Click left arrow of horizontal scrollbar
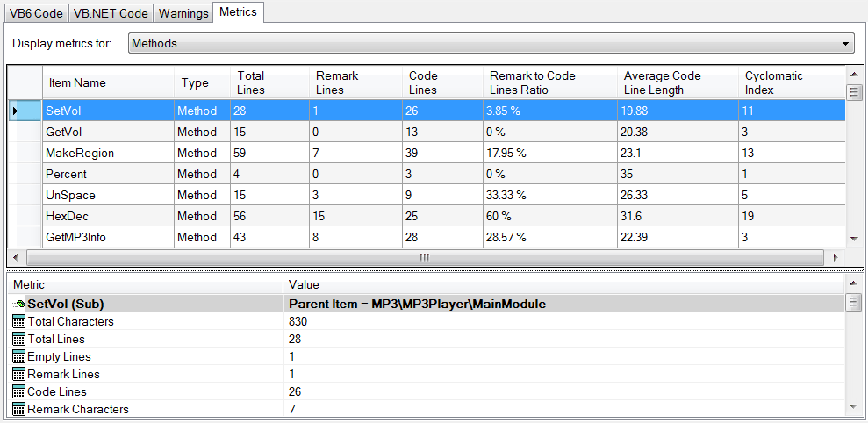Screen dimensions: 868x423 coord(16,257)
